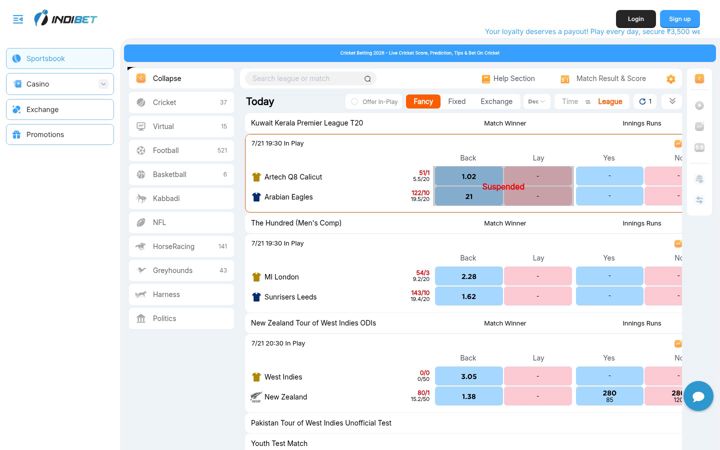Click the refresh icon with counter 1
Viewport: 720px width, 450px height.
645,101
